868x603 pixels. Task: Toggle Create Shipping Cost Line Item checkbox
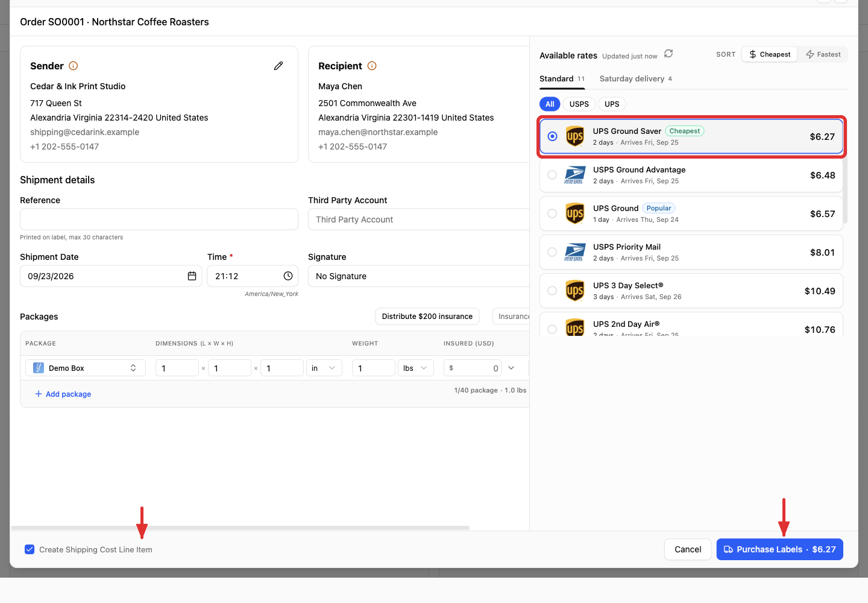point(30,549)
